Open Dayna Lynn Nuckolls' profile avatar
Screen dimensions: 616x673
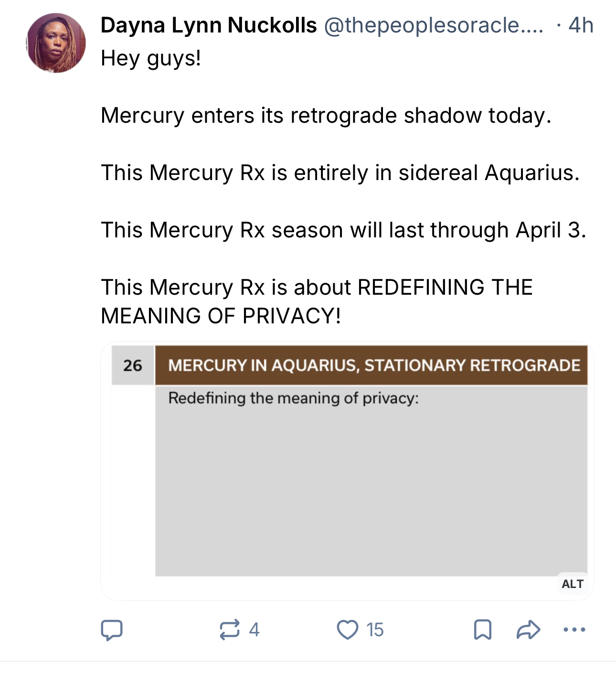tap(56, 43)
